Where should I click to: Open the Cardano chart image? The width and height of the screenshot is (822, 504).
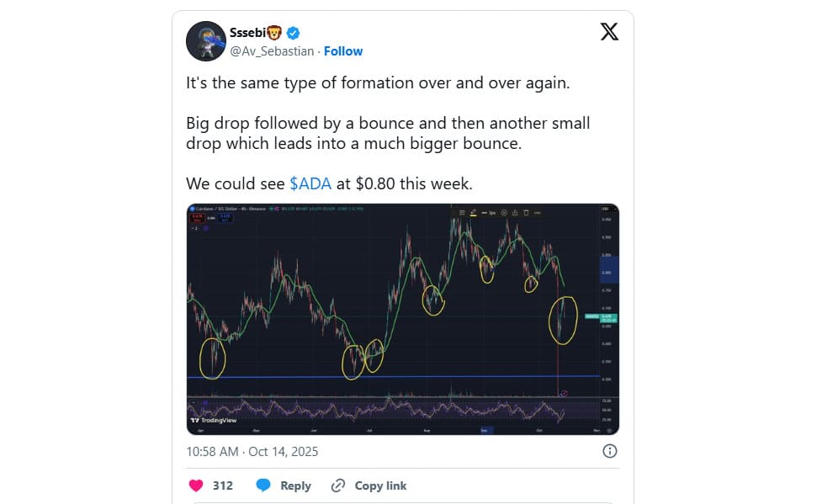pos(402,319)
